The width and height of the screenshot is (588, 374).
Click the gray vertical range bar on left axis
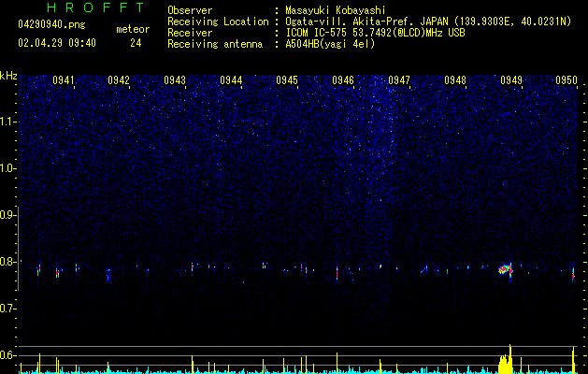18,249
